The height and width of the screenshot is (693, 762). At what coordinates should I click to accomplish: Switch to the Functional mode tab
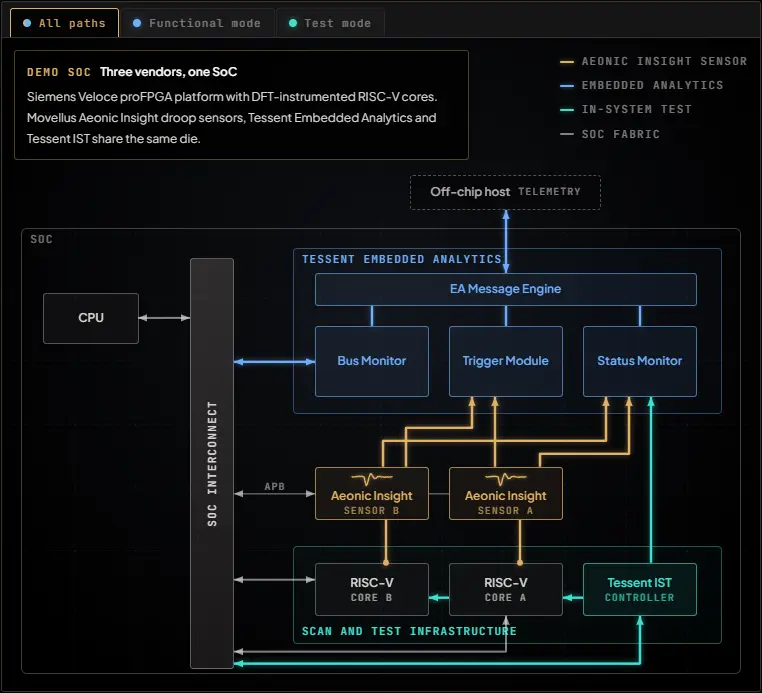pyautogui.click(x=197, y=23)
